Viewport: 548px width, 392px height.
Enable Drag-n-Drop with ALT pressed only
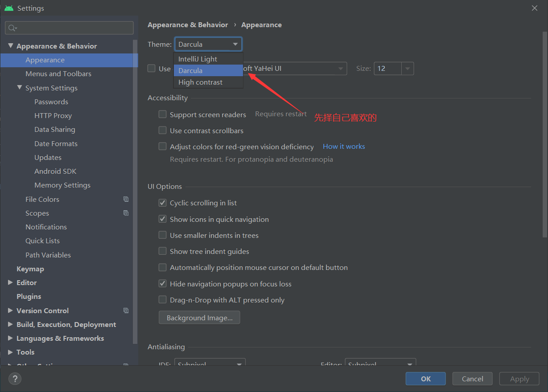pos(163,300)
